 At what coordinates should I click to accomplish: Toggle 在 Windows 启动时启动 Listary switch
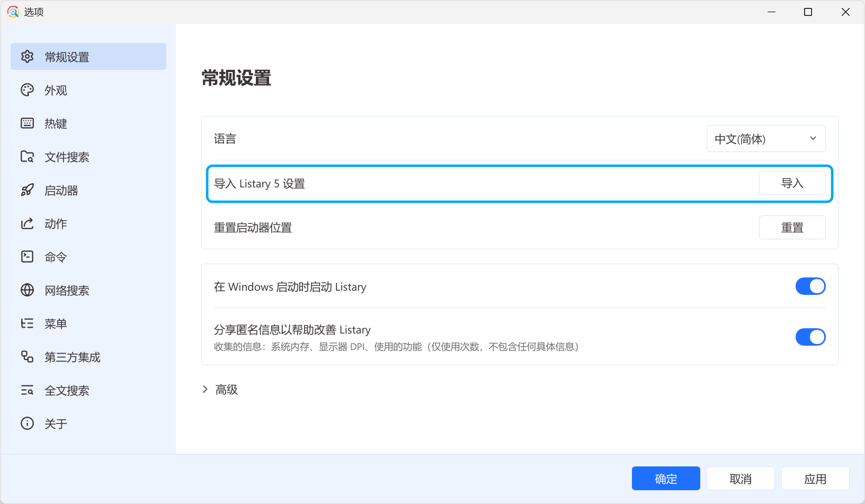coord(810,286)
